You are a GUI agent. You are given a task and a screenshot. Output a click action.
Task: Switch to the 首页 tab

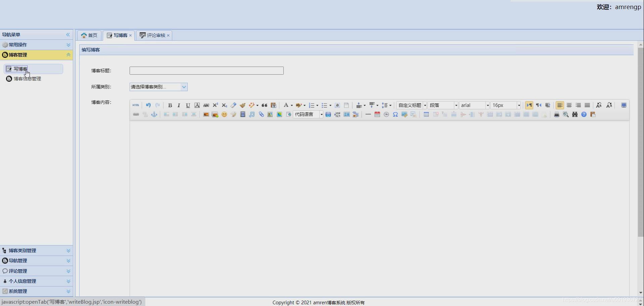coord(89,35)
